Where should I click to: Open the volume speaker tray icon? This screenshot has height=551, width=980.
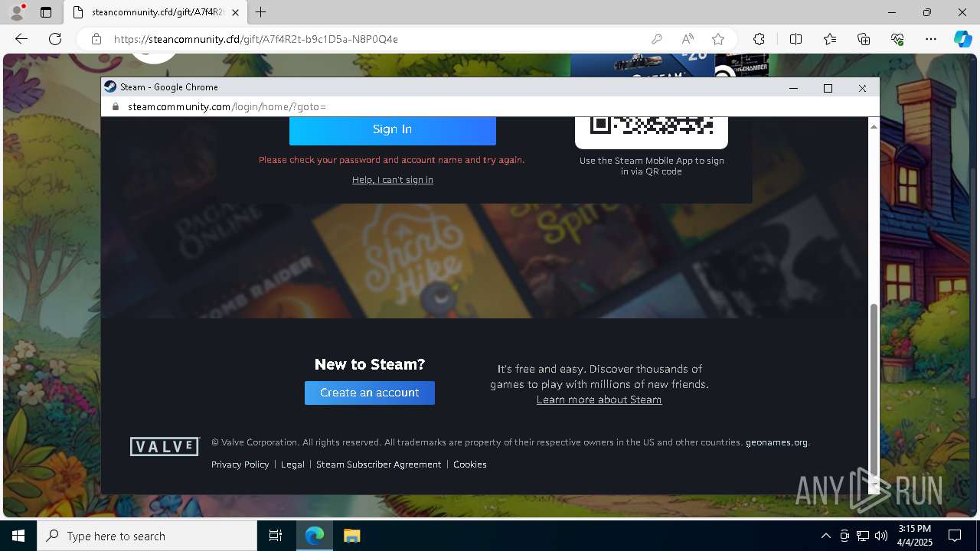tap(881, 536)
